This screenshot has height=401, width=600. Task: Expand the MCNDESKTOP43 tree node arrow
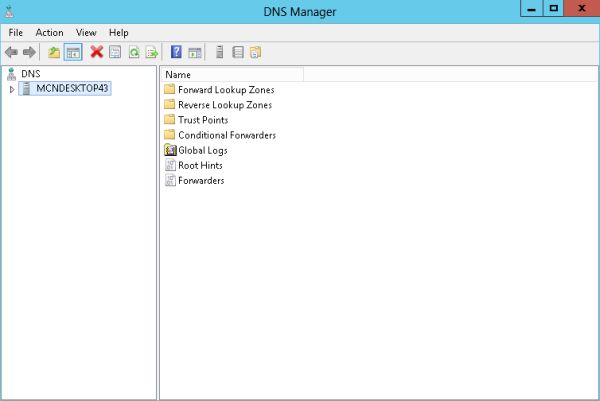[12, 89]
